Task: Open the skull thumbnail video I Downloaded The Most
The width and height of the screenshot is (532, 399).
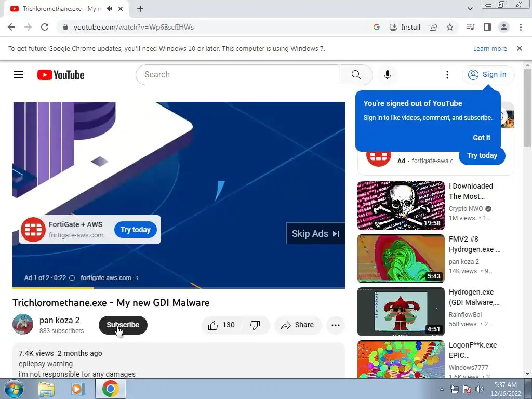Action: coord(401,206)
